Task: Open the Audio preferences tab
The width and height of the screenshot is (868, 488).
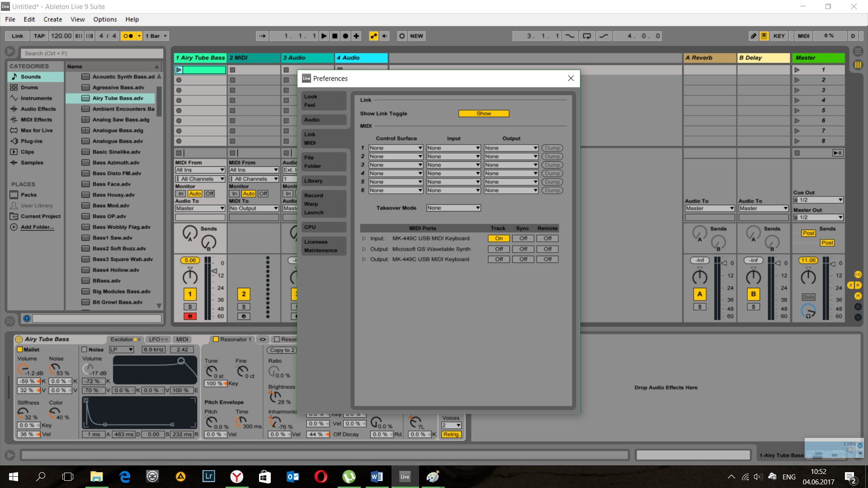Action: point(324,120)
